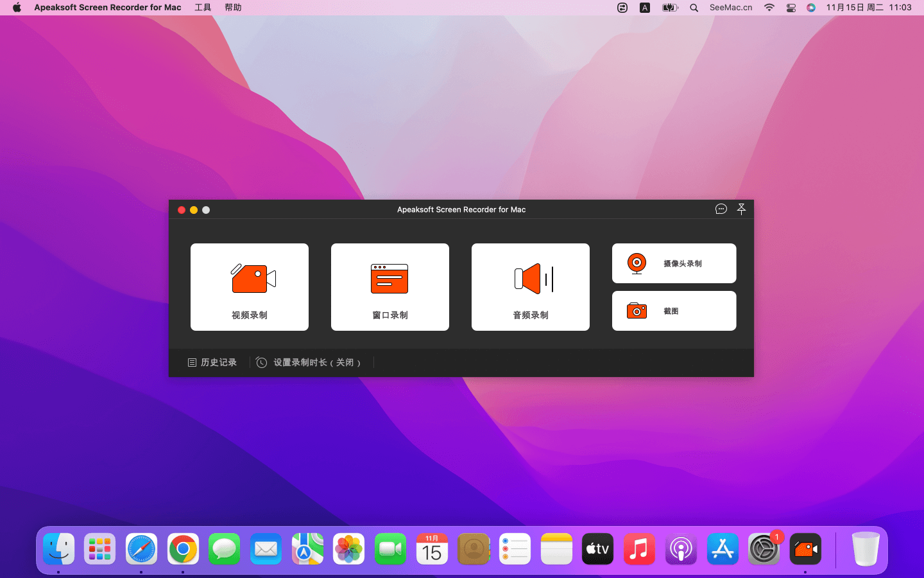This screenshot has width=924, height=578.
Task: Open App Store from the Dock
Action: (x=723, y=549)
